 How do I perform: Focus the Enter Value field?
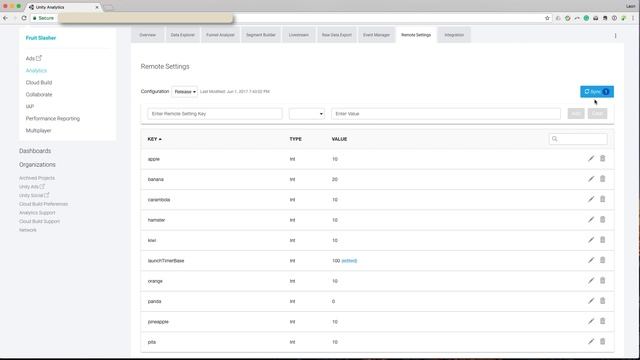(446, 113)
